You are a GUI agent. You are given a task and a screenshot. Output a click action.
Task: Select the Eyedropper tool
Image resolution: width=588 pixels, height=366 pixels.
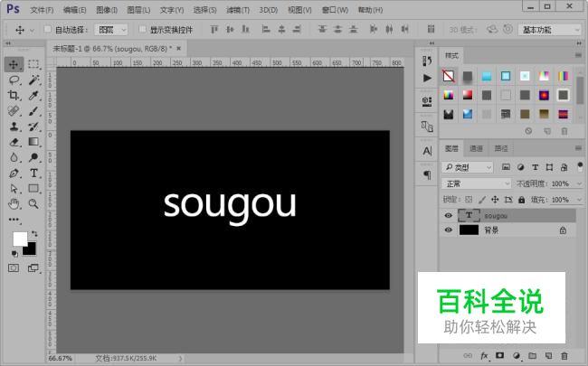[33, 95]
